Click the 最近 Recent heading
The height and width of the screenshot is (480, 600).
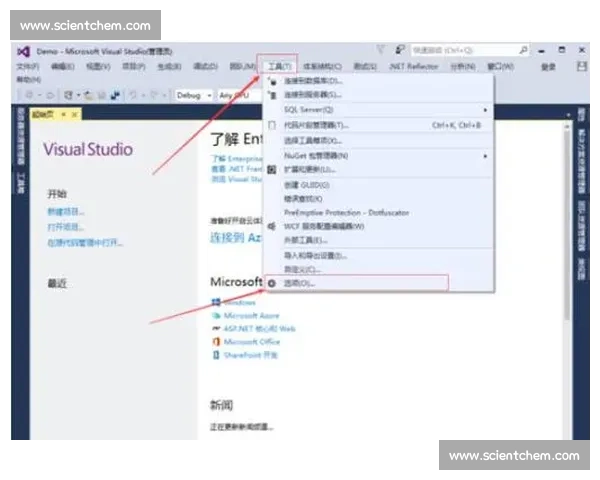click(x=57, y=283)
